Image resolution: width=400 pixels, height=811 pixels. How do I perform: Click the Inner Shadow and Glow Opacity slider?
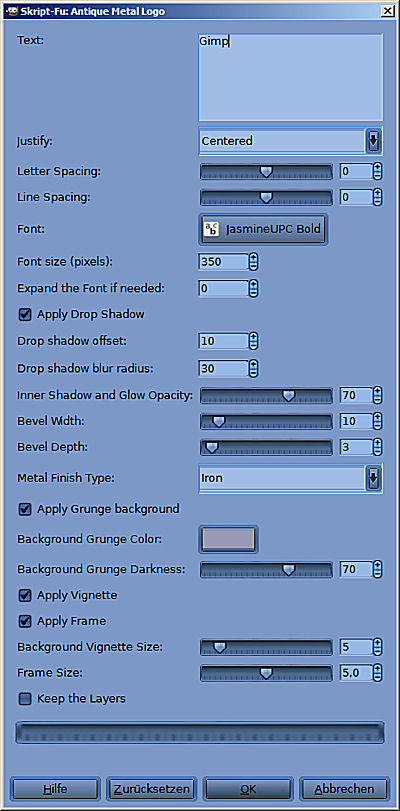[266, 396]
